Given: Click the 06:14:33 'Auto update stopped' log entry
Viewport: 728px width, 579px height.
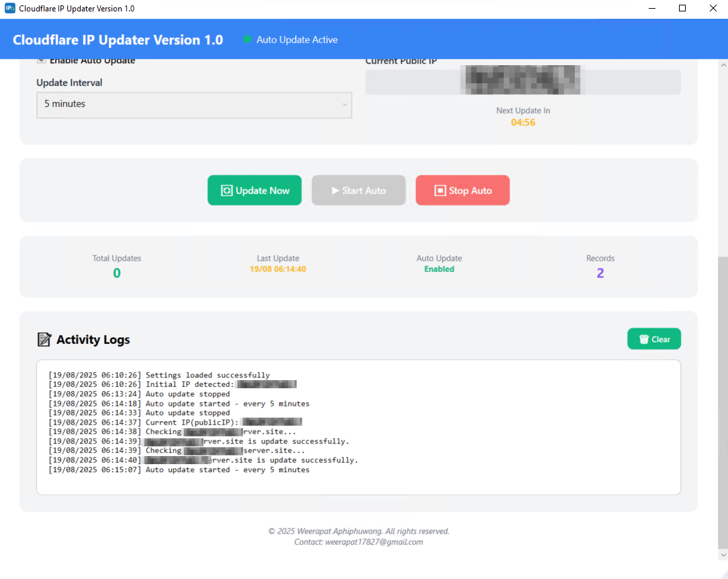Looking at the screenshot, I should (x=139, y=413).
